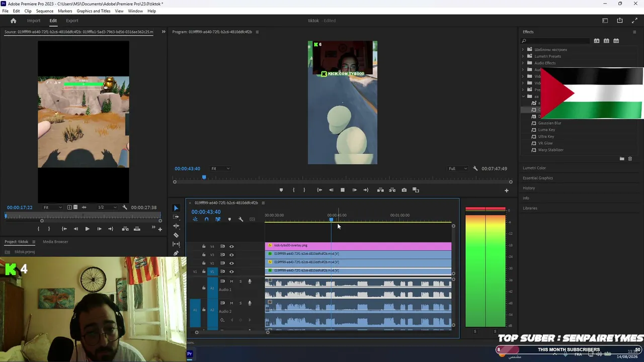Open Program monitor settings wrench

(475, 168)
